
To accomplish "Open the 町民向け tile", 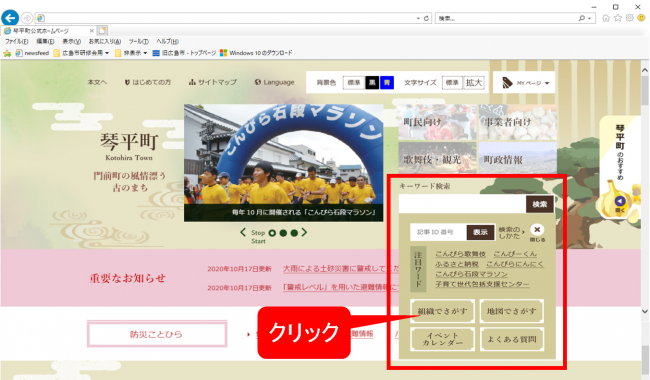I will (437, 122).
